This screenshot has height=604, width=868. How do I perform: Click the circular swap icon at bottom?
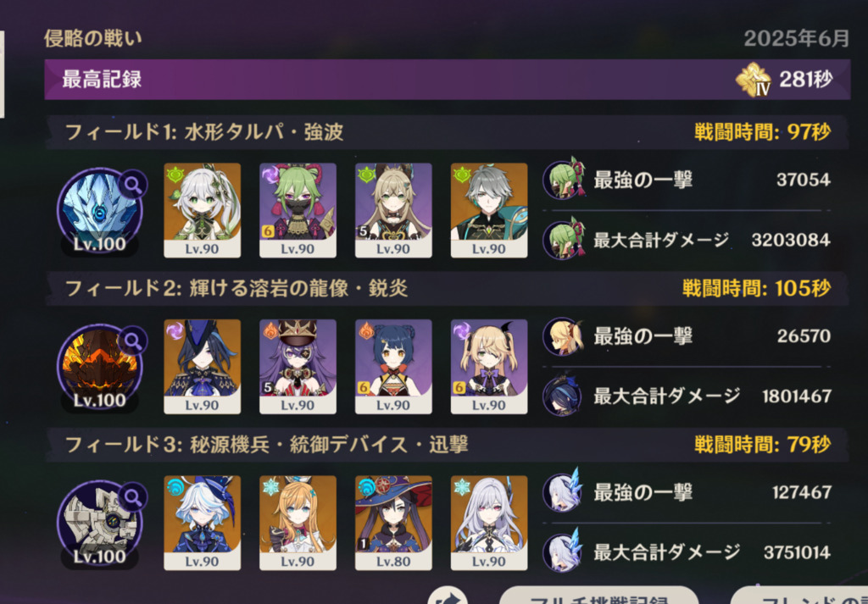point(448,596)
